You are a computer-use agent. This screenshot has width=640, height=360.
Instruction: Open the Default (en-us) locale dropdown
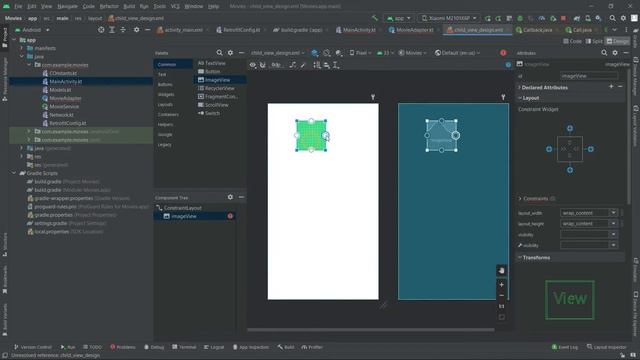point(457,53)
